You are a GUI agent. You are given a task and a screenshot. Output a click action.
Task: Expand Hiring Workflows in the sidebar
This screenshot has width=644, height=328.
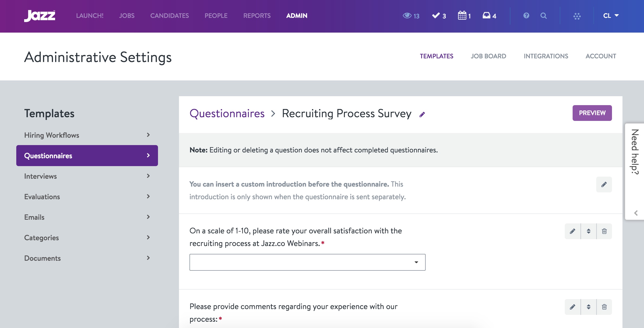87,135
